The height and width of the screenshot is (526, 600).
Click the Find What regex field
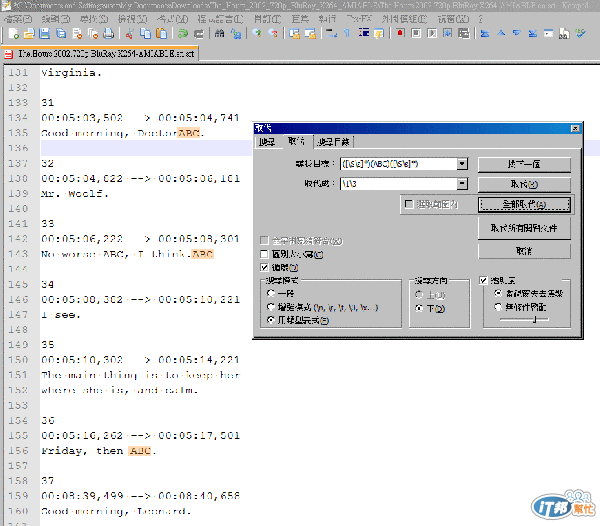point(398,164)
